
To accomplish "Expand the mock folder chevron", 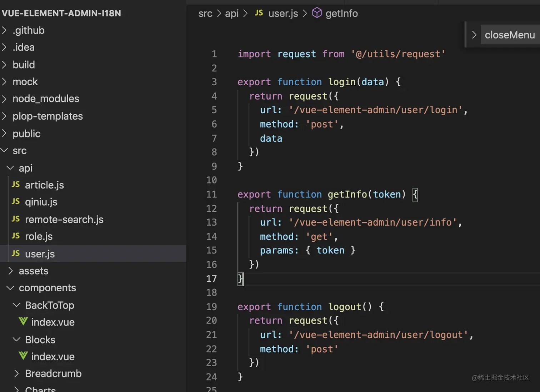I will (5, 82).
